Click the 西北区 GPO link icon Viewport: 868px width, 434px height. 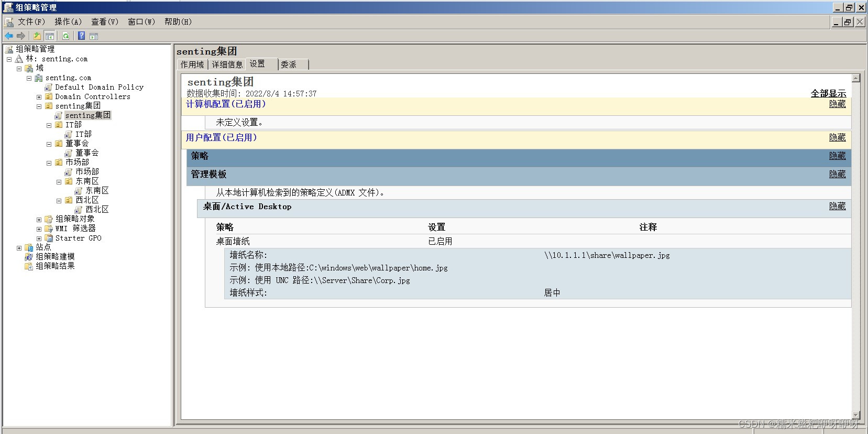click(x=79, y=210)
